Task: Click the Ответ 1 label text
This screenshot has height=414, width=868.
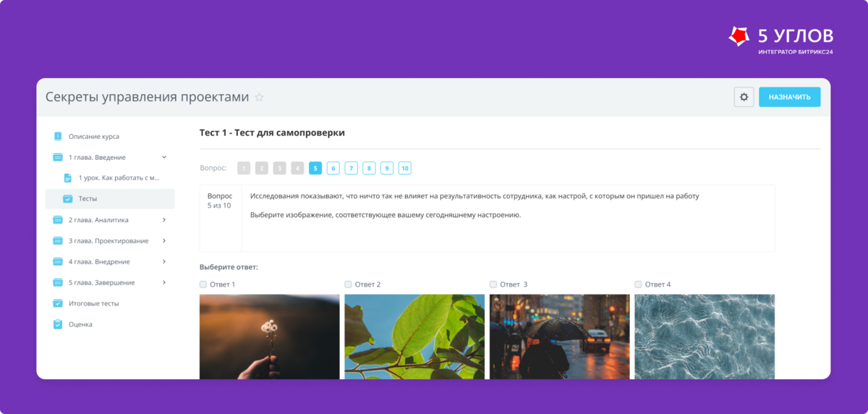Action: pyautogui.click(x=223, y=284)
